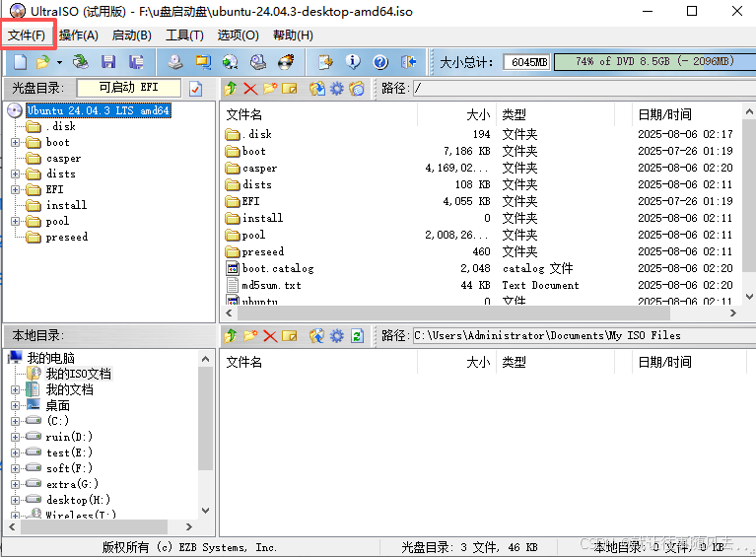This screenshot has width=756, height=557.
Task: Click the blue info bubble icon
Action: pos(353,62)
